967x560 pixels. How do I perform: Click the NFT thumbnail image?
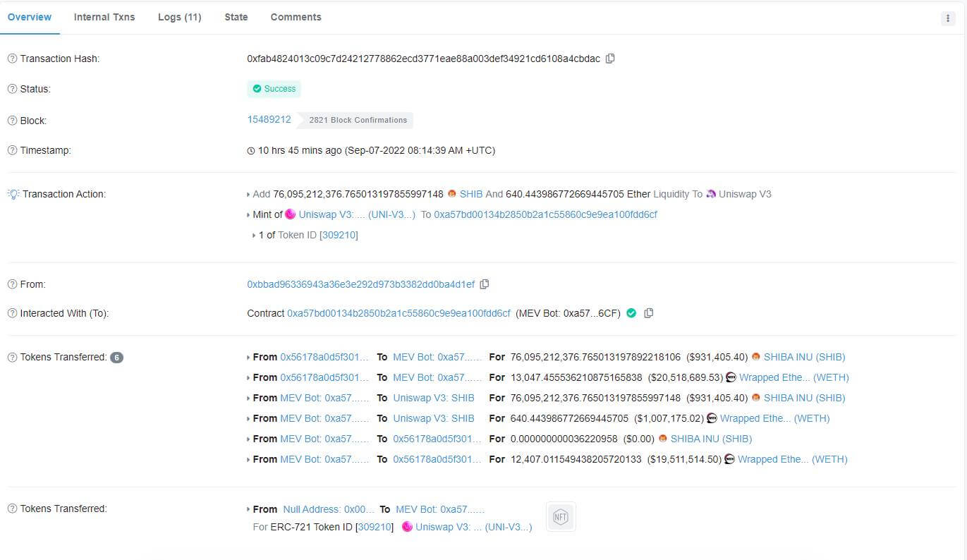coord(561,517)
